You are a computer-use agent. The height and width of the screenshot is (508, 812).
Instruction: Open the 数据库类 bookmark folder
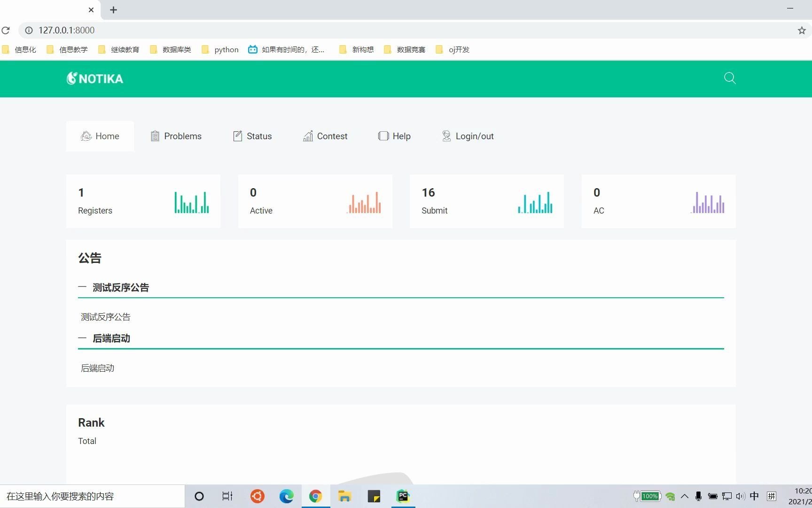pyautogui.click(x=171, y=49)
